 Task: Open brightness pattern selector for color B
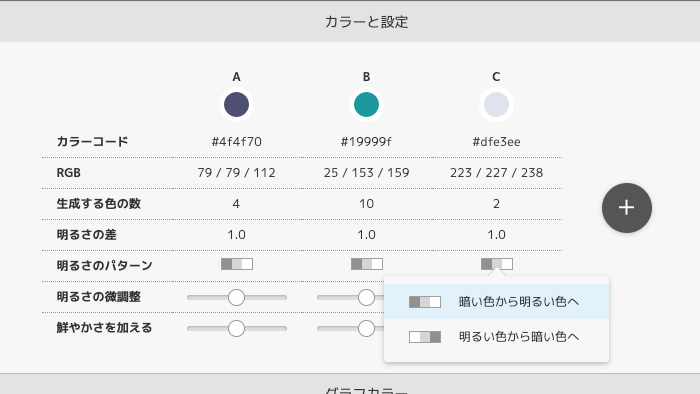tap(367, 264)
